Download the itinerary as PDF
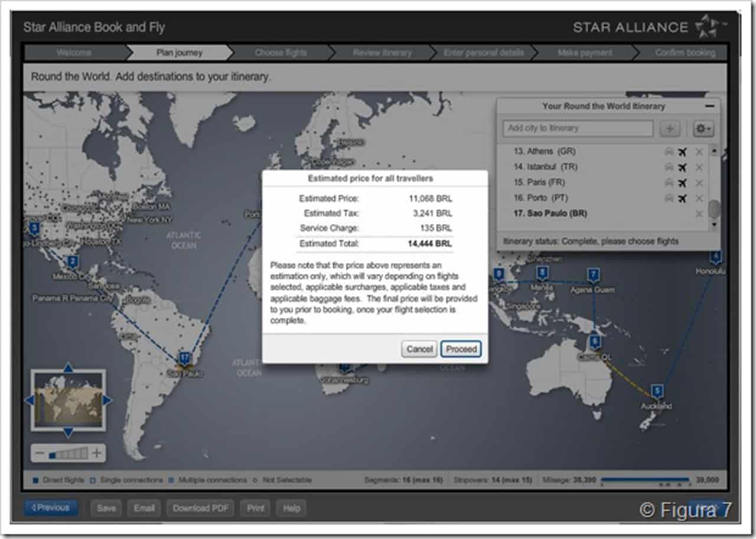The image size is (756, 539). (x=200, y=508)
